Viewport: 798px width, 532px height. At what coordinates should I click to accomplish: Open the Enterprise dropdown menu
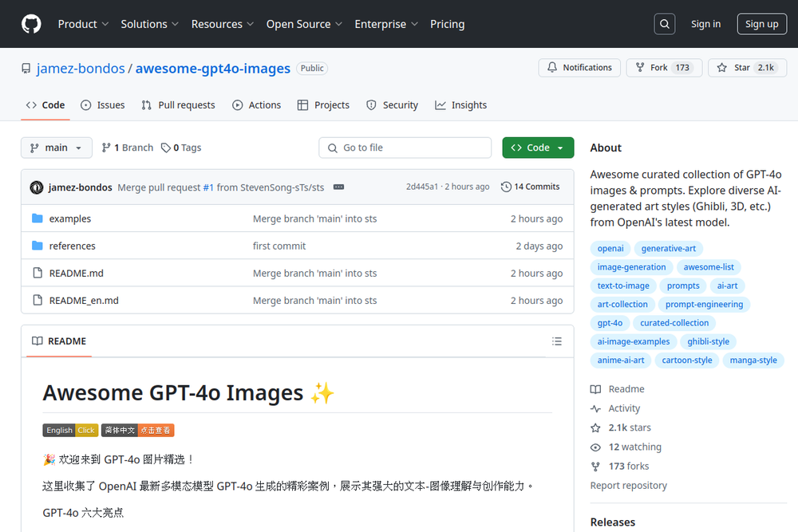[386, 24]
